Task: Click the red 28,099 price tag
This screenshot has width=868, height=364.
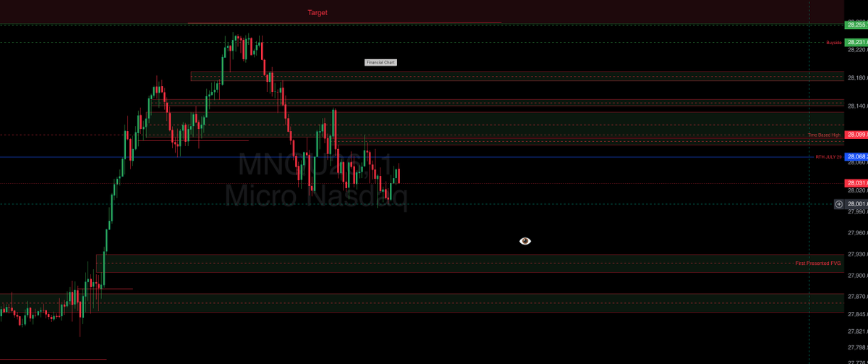Action: [x=856, y=135]
